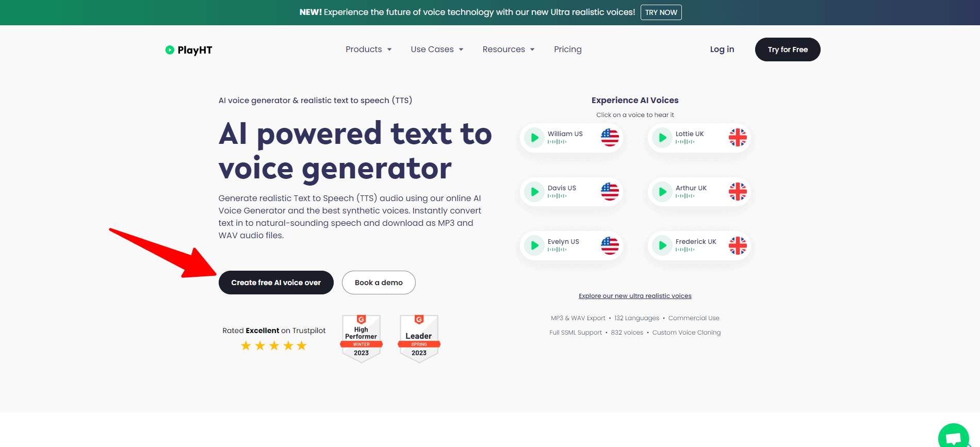Click the G2 High Performer badge
The height and width of the screenshot is (447, 980).
pyautogui.click(x=361, y=339)
